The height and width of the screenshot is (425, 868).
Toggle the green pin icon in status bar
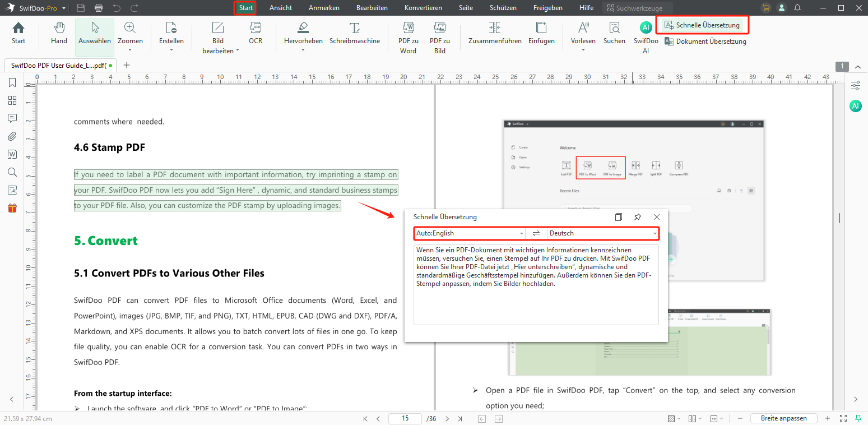tap(858, 418)
